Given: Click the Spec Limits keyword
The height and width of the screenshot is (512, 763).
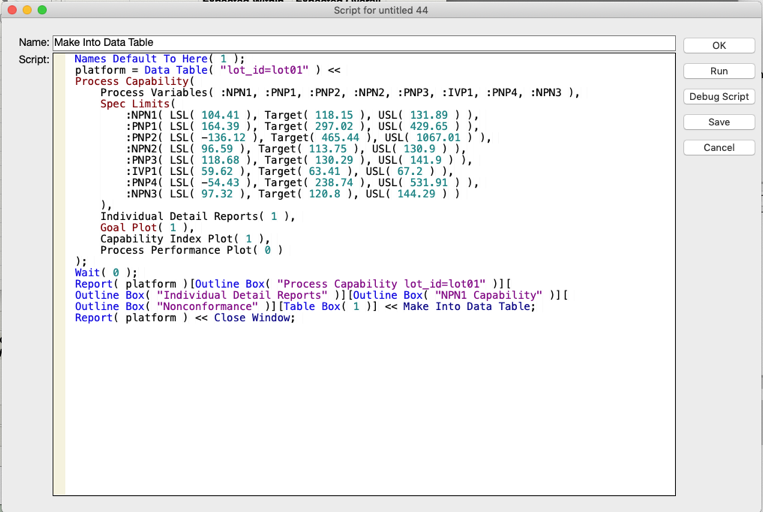Looking at the screenshot, I should tap(135, 104).
